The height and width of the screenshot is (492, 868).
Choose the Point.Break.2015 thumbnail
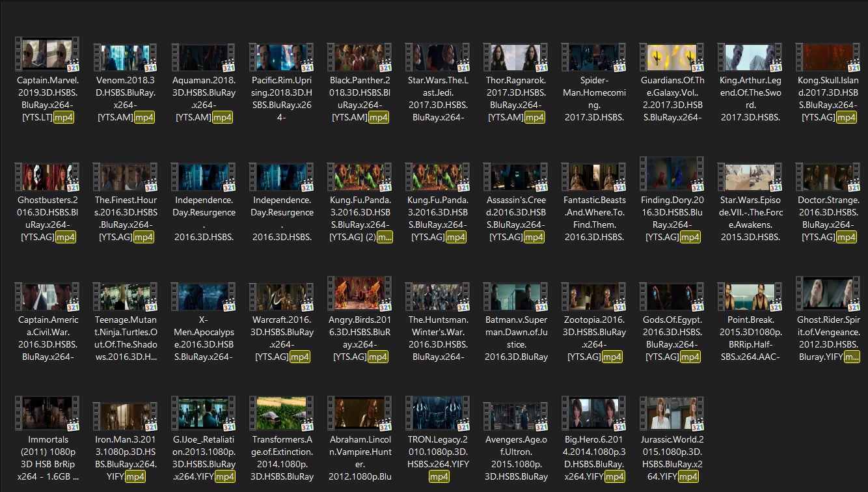[750, 297]
